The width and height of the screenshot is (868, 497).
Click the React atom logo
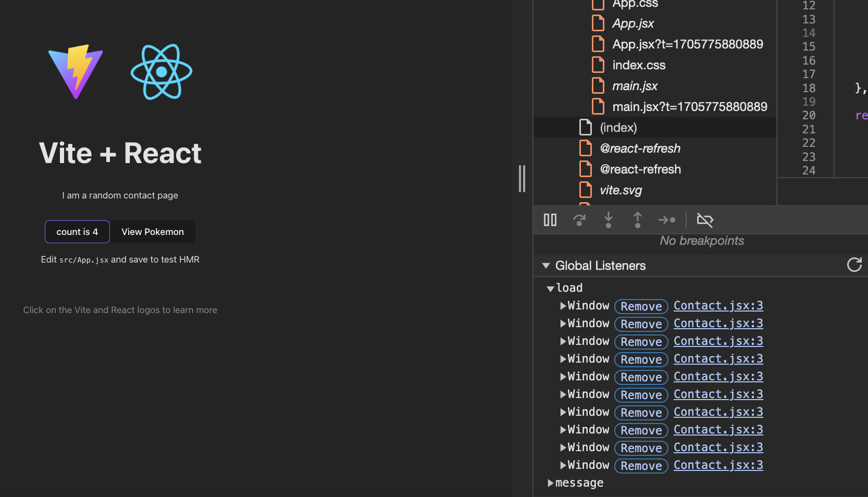tap(162, 72)
